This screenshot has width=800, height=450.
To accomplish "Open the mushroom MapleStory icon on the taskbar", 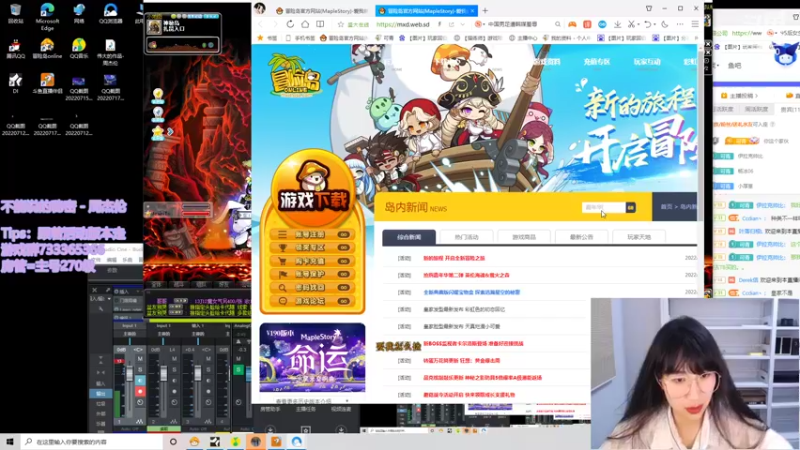I will 194,441.
